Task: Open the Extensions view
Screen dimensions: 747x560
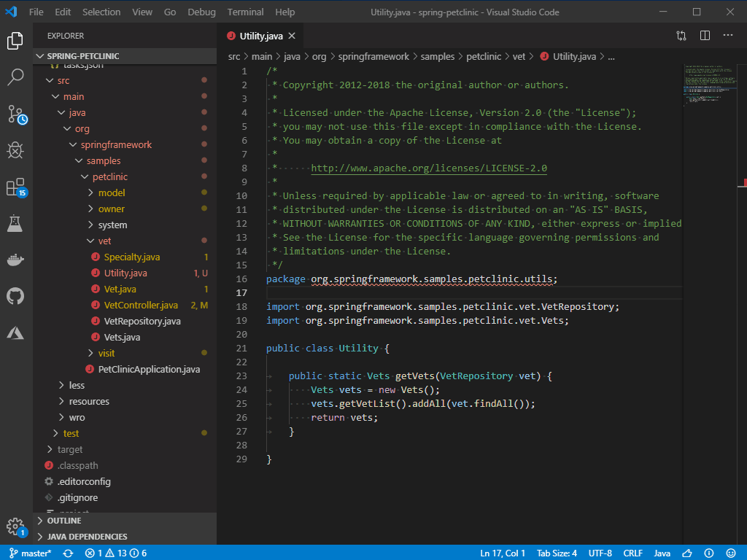Action: [x=16, y=187]
